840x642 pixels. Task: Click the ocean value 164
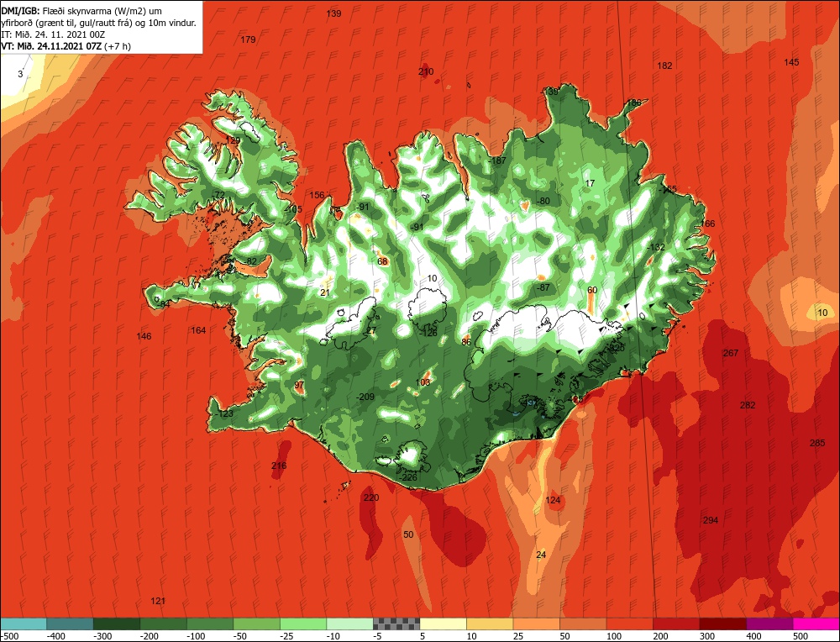click(x=198, y=330)
